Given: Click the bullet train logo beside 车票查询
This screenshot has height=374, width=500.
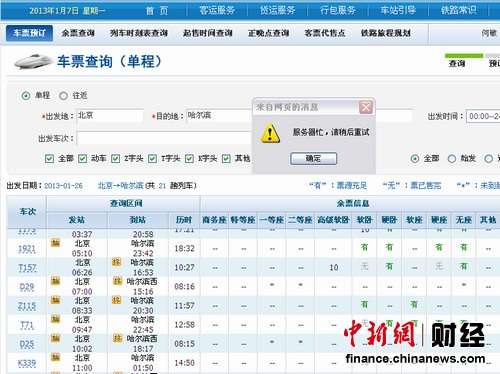Looking at the screenshot, I should [x=33, y=61].
